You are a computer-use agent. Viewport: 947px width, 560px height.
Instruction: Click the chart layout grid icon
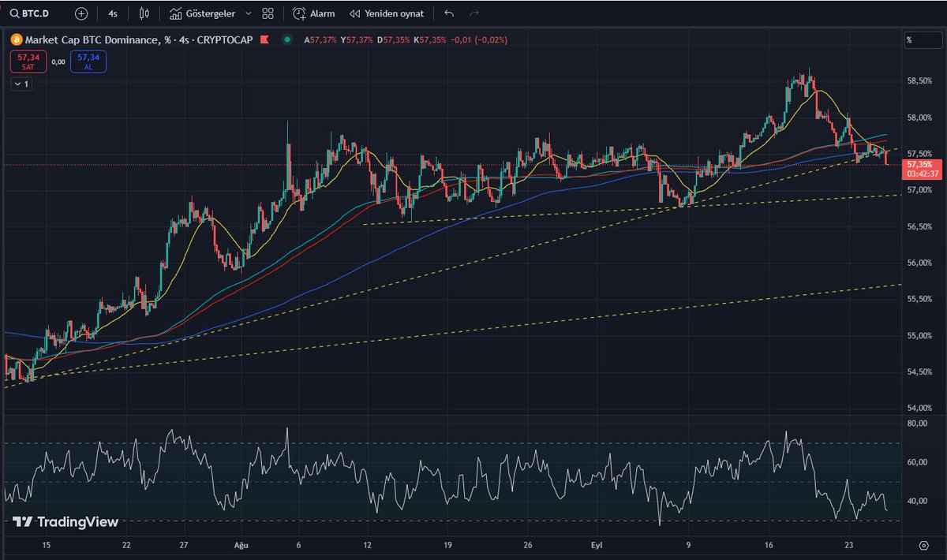[267, 13]
